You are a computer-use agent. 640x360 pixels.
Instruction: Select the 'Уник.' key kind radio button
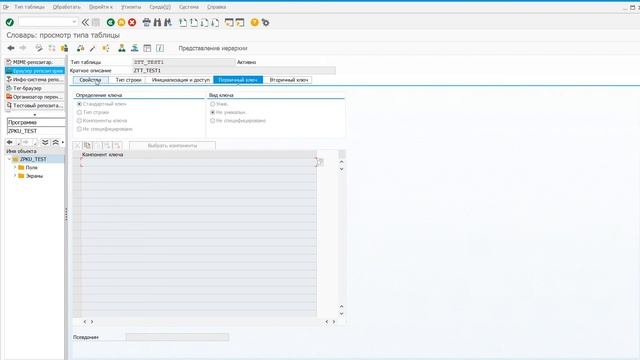pos(213,104)
